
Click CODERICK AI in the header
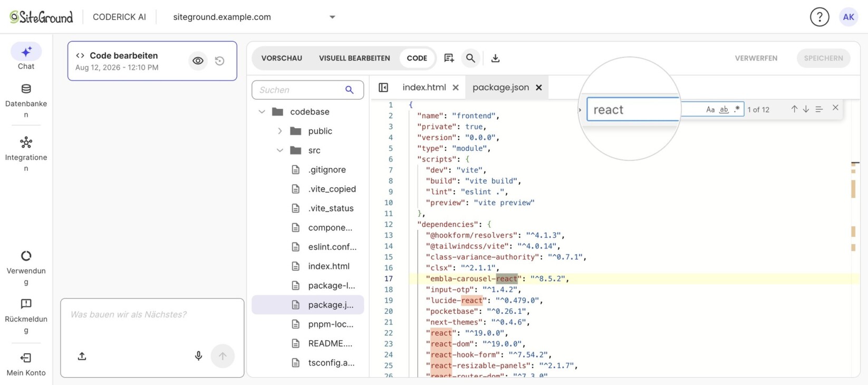tap(119, 17)
